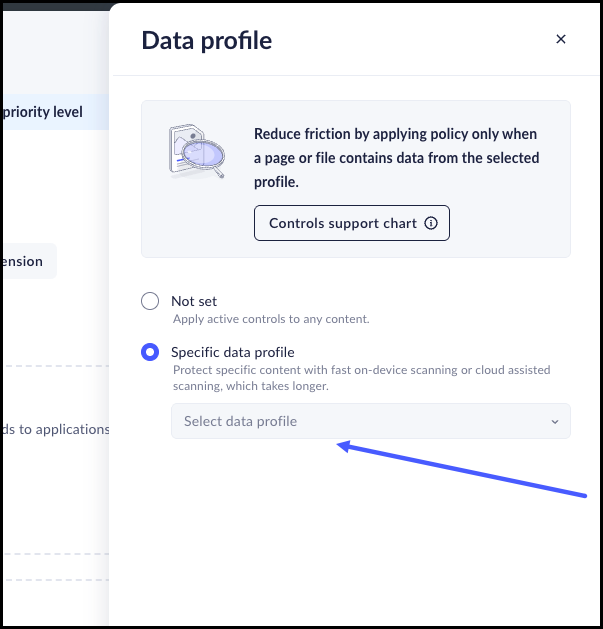Click the Specific data profile label text

coord(233,352)
